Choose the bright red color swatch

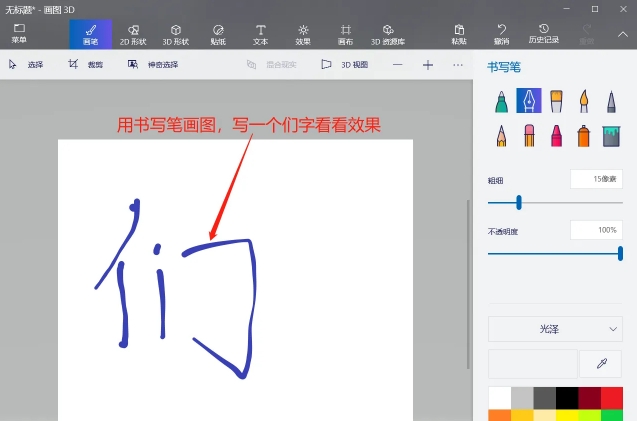(612, 398)
